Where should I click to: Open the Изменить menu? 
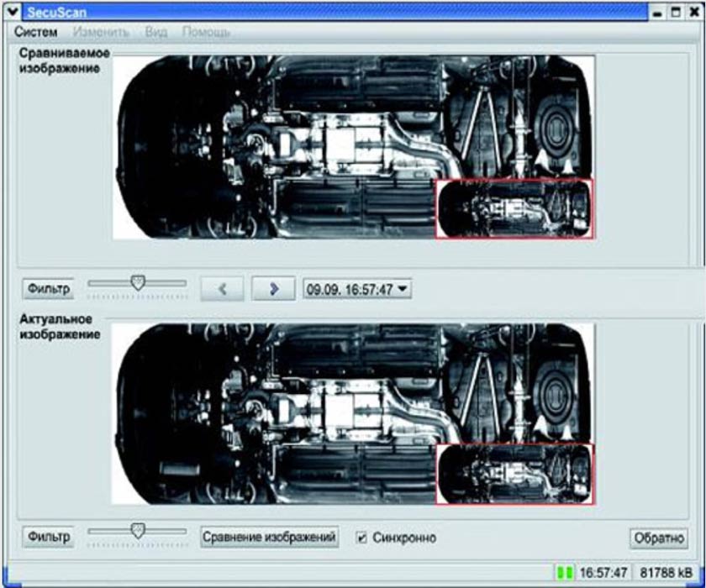point(101,33)
